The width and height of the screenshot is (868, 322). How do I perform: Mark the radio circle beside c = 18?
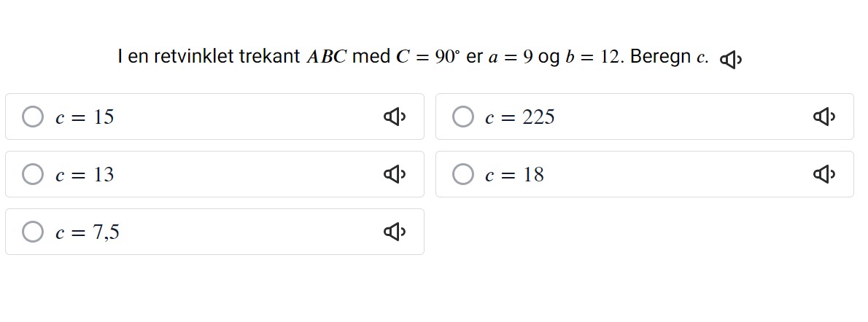[462, 174]
